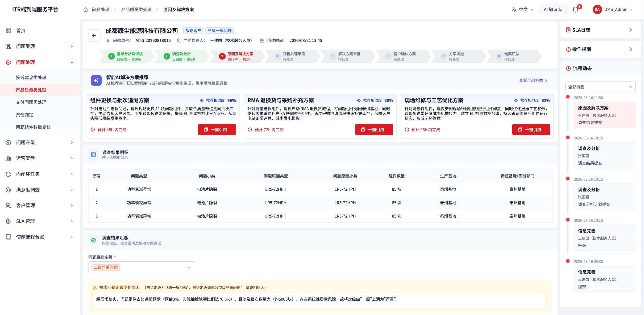Click the 升级 timeline card by 王建国

pos(605,238)
